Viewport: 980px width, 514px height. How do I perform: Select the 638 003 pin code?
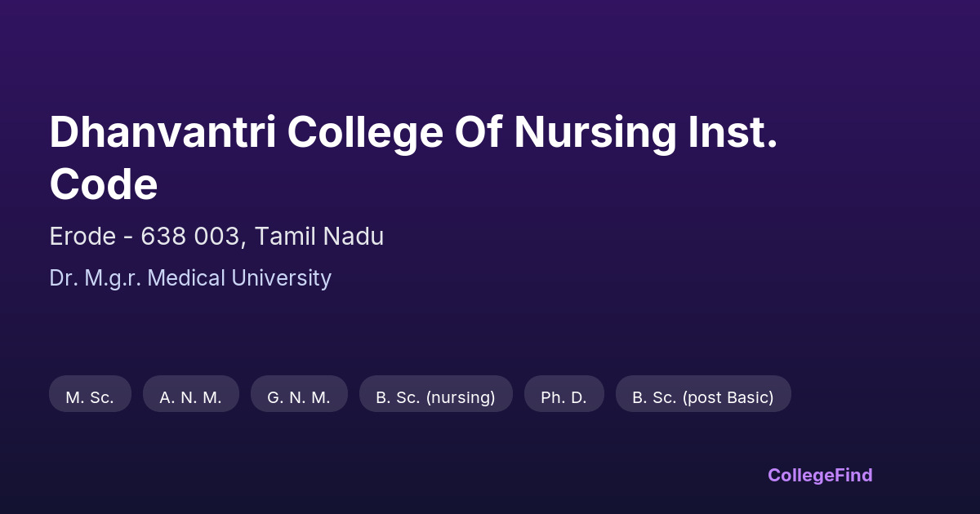point(191,237)
